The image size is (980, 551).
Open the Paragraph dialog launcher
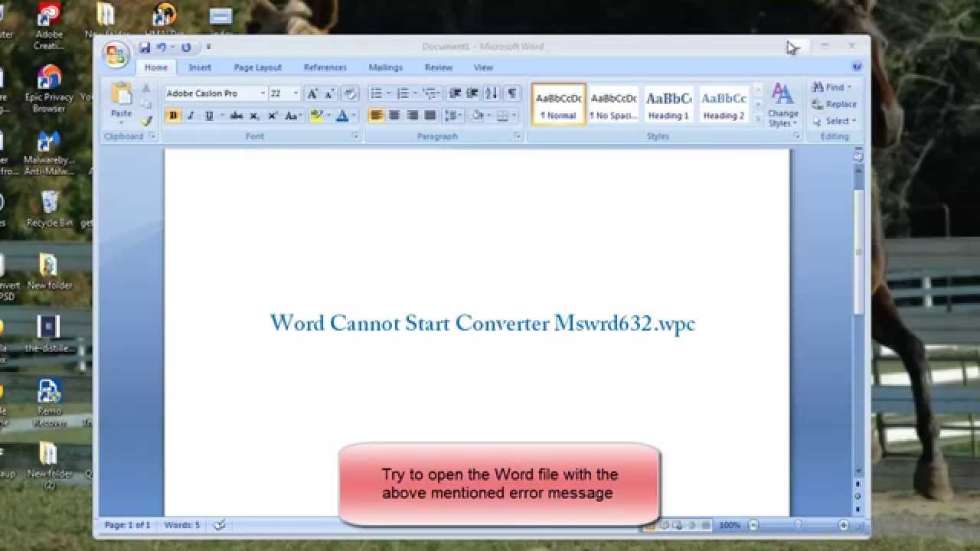pyautogui.click(x=518, y=136)
